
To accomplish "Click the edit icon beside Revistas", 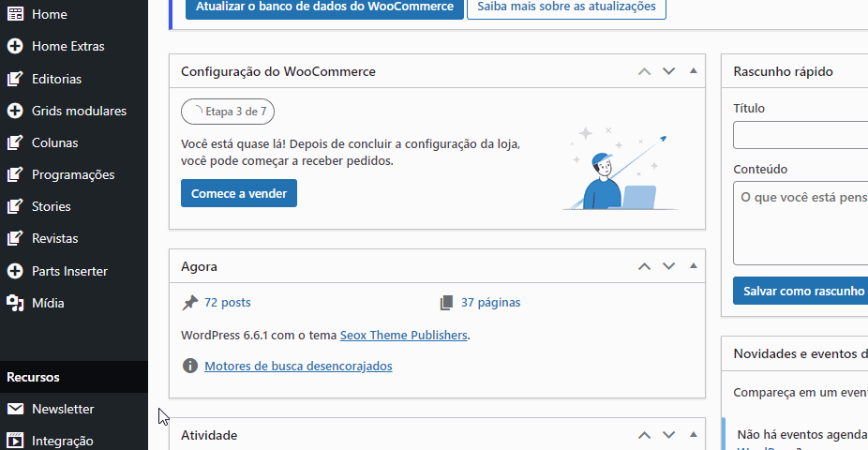I will coord(15,238).
